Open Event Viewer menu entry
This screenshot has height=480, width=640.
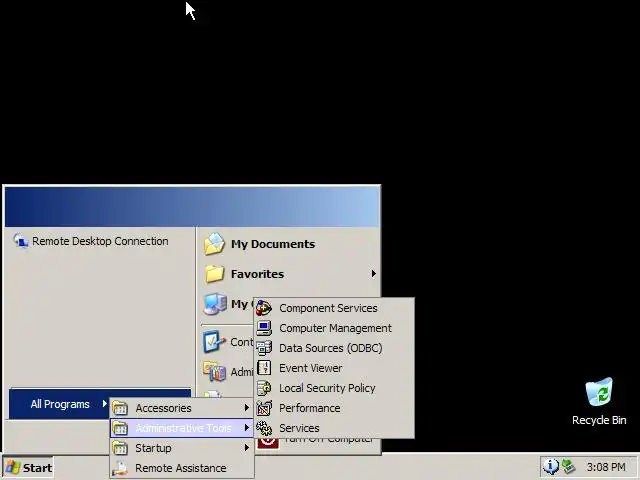coord(334,368)
